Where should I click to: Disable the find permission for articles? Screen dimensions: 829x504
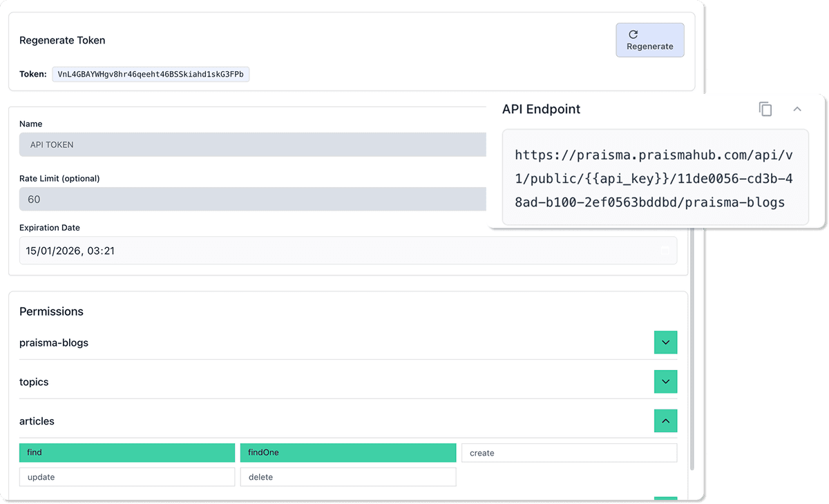(126, 452)
